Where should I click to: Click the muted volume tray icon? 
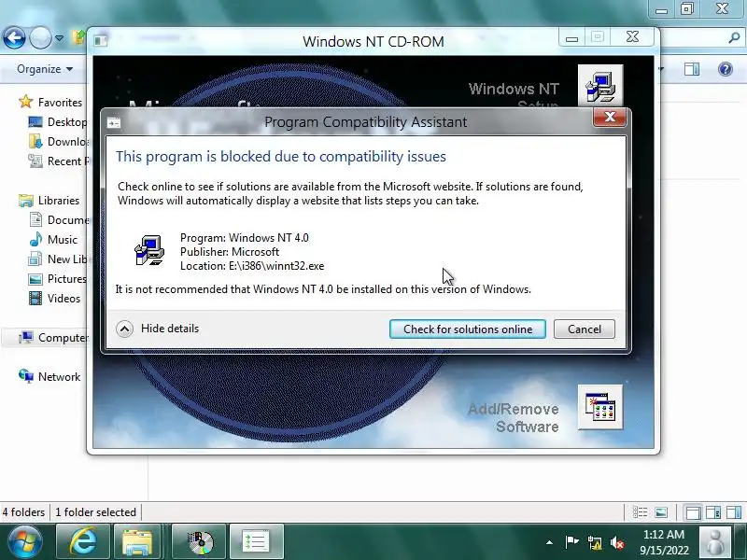pos(617,542)
